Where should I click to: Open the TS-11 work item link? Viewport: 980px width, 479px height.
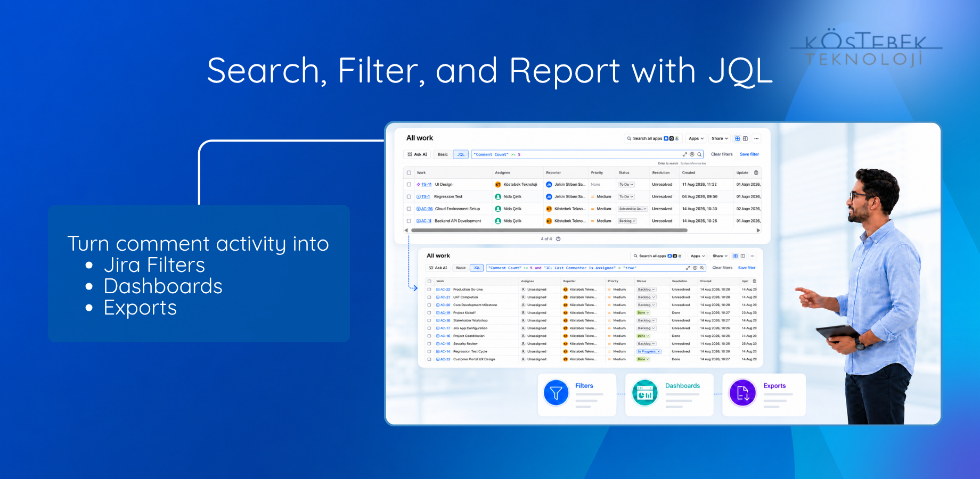point(426,185)
